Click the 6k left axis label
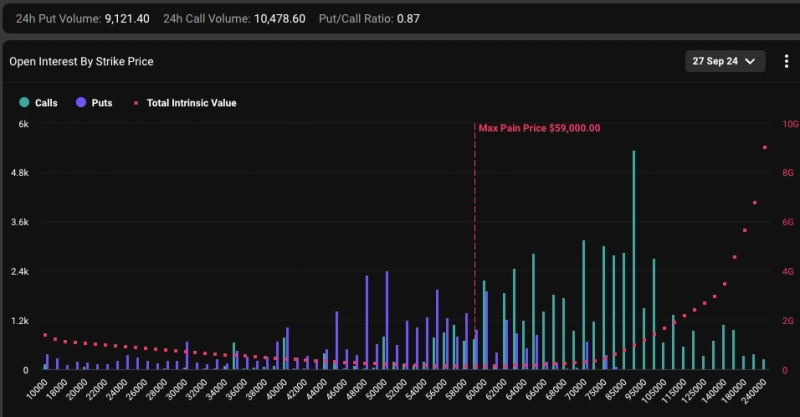Viewport: 800px width, 417px height. coord(22,124)
